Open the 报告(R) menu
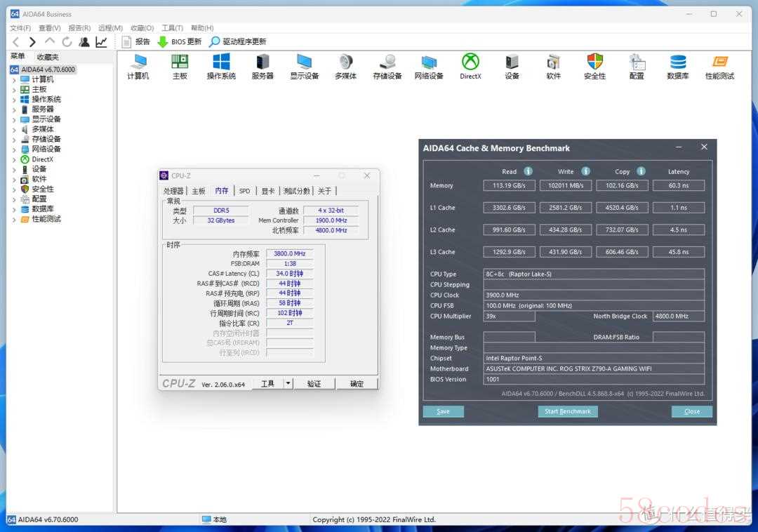The width and height of the screenshot is (758, 532). [x=79, y=28]
